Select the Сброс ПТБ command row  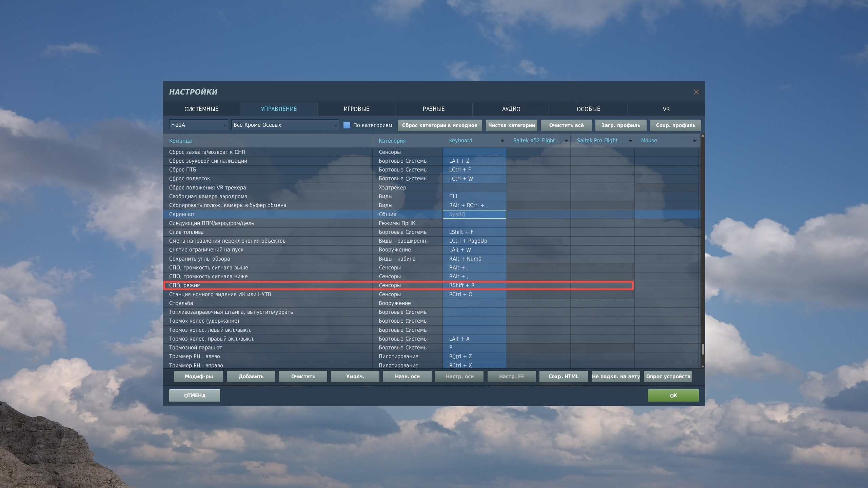(x=432, y=170)
